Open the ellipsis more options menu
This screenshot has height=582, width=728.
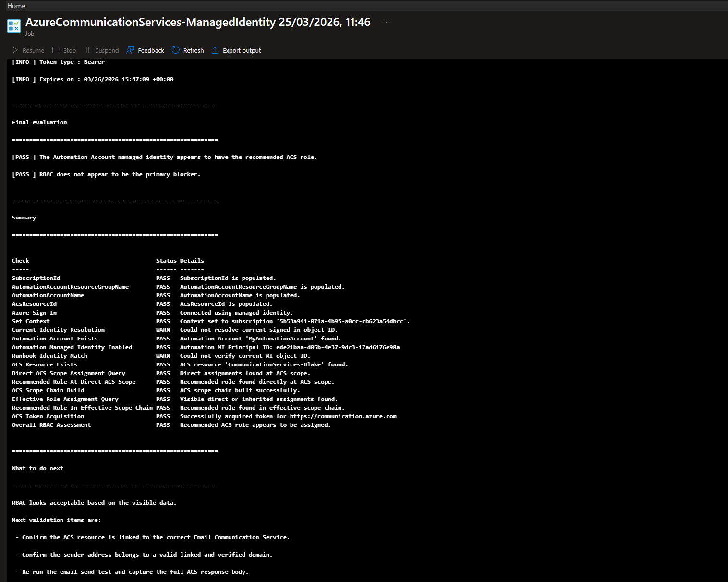click(x=386, y=22)
